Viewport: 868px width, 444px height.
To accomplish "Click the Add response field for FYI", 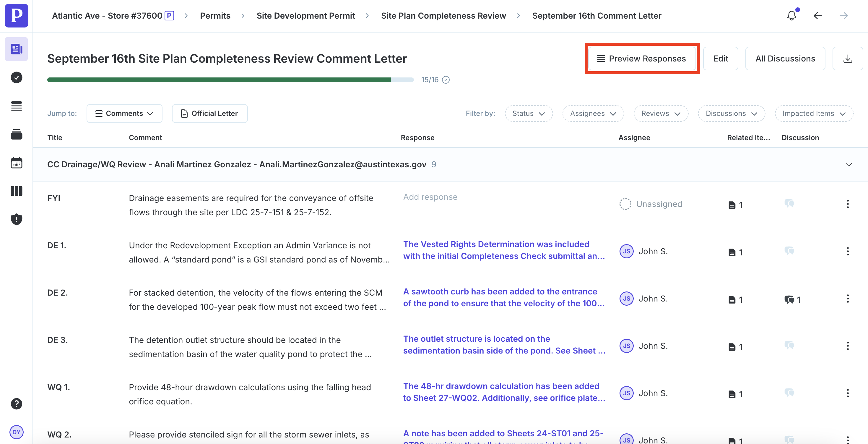I will click(430, 197).
